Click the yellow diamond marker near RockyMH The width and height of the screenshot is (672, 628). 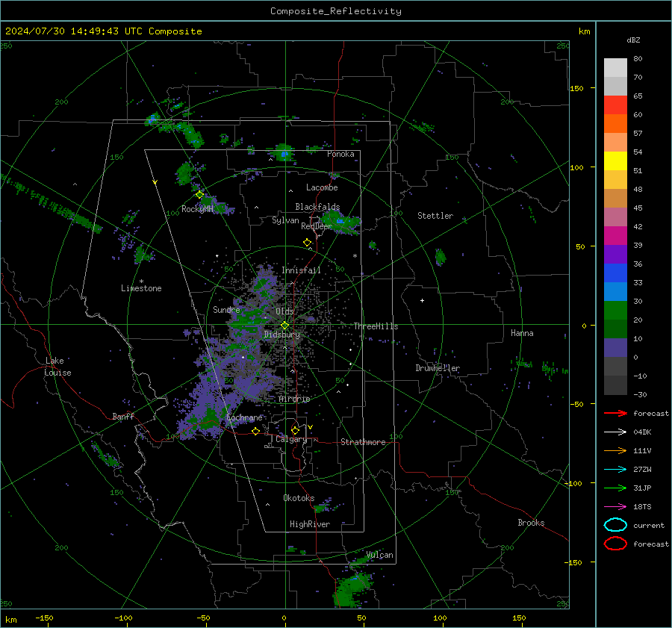click(199, 195)
